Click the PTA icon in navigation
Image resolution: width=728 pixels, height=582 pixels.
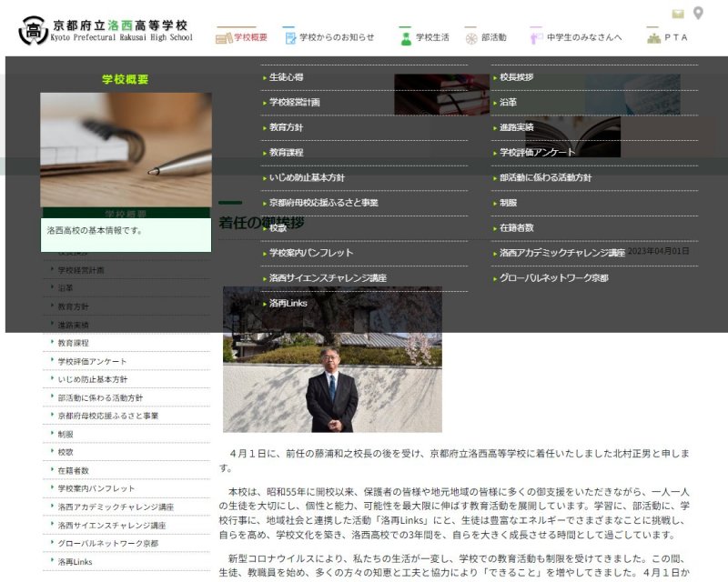pos(652,37)
